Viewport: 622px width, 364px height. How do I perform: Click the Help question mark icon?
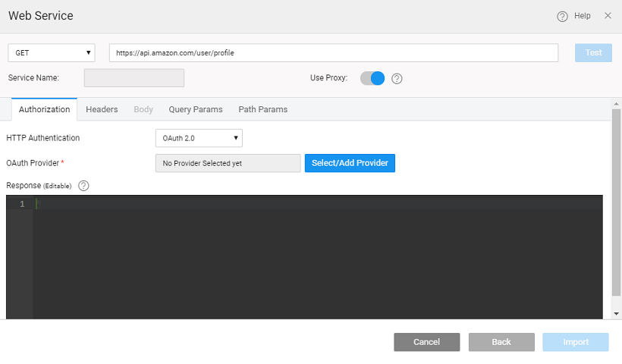pyautogui.click(x=562, y=16)
